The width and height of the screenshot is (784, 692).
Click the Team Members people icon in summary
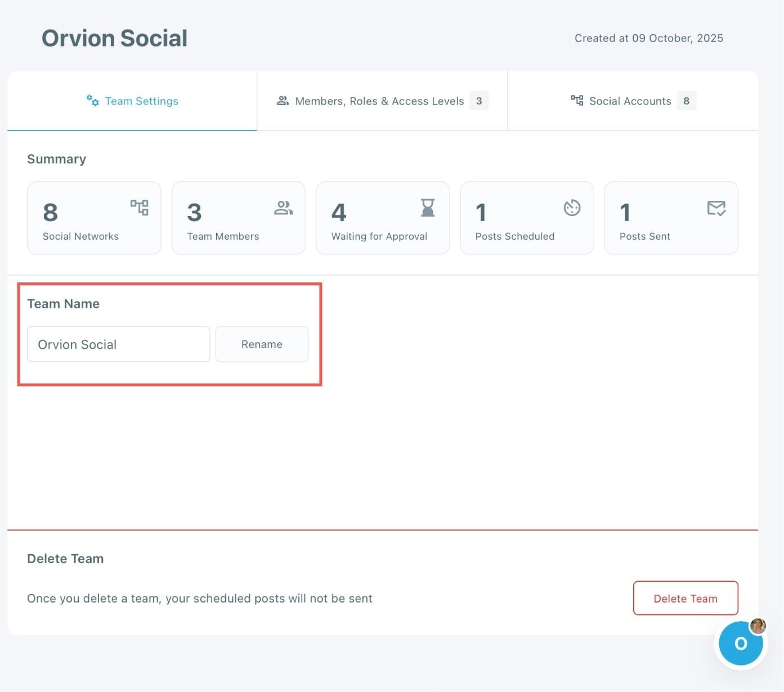click(x=284, y=208)
